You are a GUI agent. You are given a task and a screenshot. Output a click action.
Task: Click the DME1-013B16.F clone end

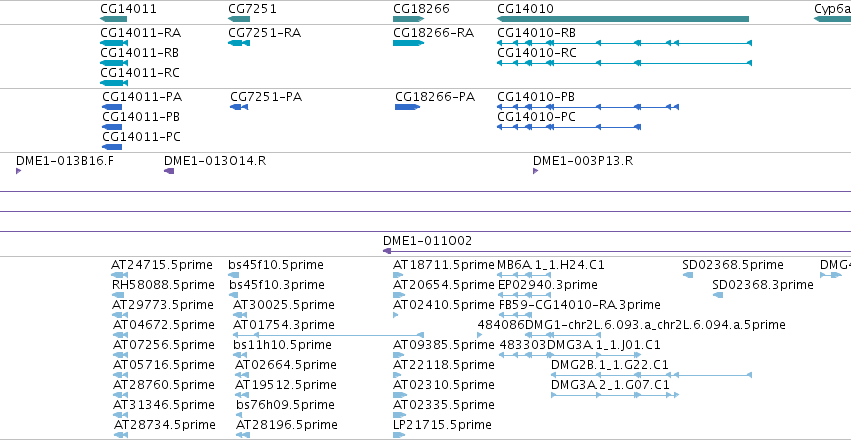pos(65,161)
